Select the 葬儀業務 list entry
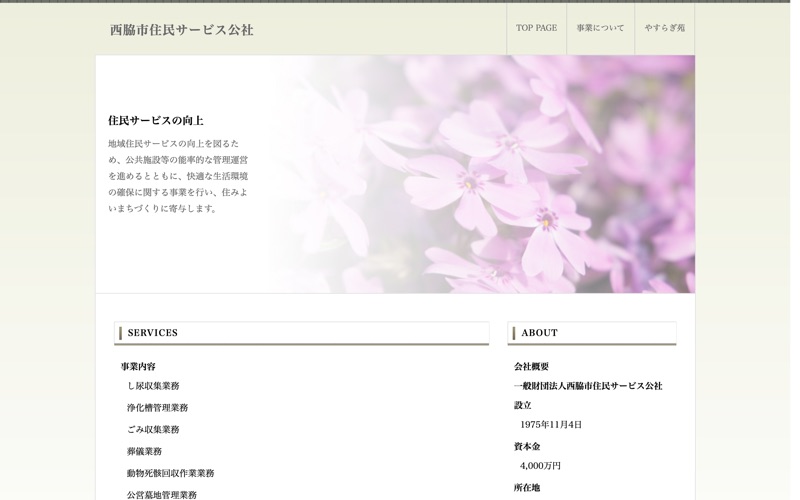The height and width of the screenshot is (500, 800). click(x=144, y=452)
